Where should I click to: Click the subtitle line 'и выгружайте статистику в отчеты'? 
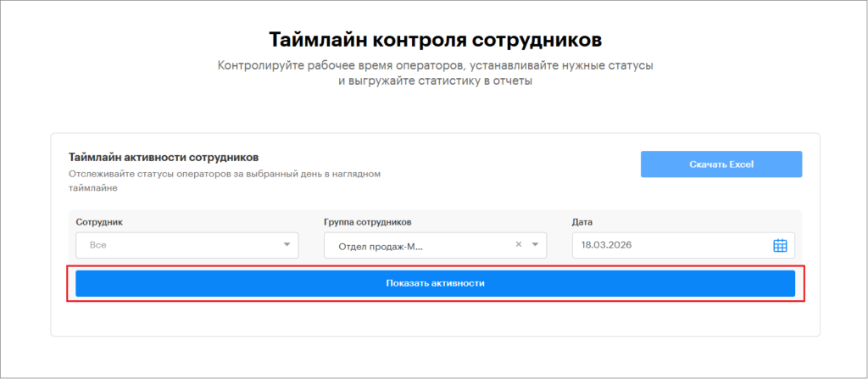435,81
